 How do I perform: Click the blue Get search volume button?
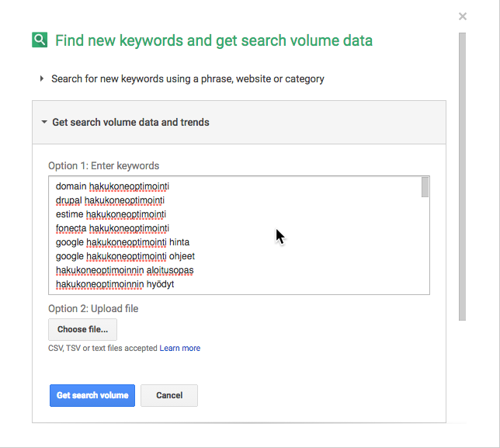point(92,395)
